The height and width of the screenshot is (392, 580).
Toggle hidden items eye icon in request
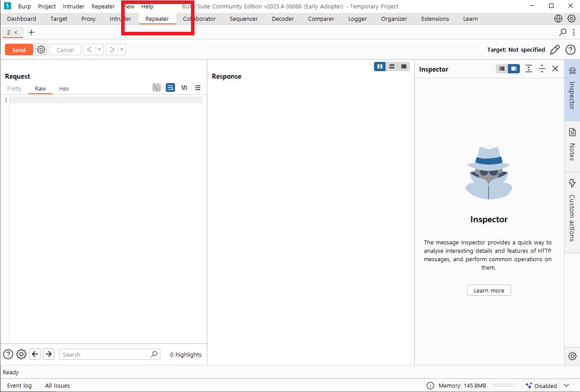click(156, 88)
